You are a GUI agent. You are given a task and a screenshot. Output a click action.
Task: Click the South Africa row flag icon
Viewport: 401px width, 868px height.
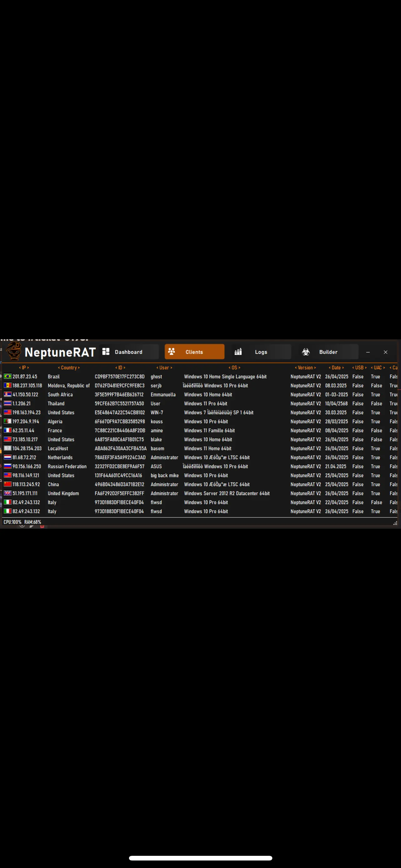click(x=7, y=395)
